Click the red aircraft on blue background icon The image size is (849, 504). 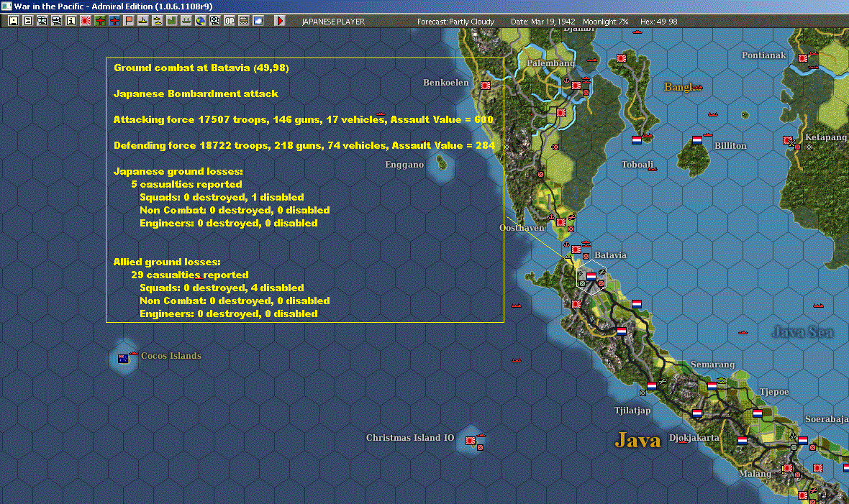pyautogui.click(x=114, y=21)
